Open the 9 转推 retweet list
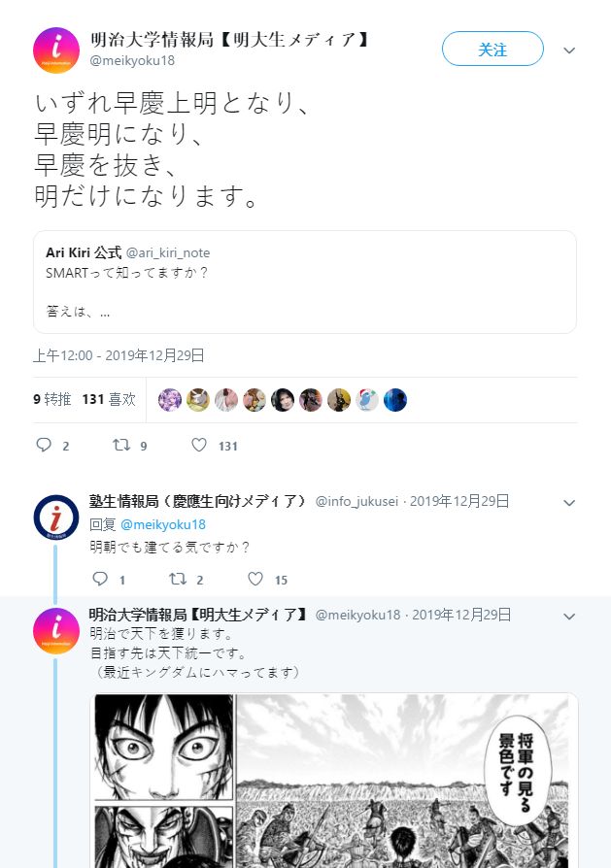 click(52, 399)
